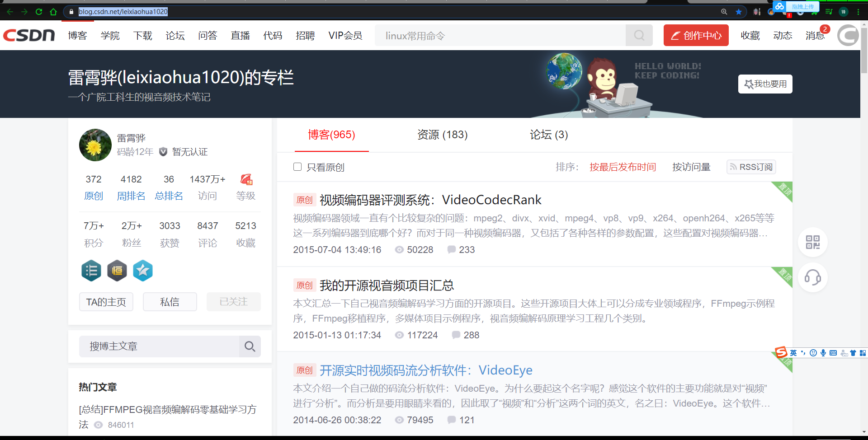Sort articles by 按访问量
The image size is (868, 440).
click(x=691, y=167)
